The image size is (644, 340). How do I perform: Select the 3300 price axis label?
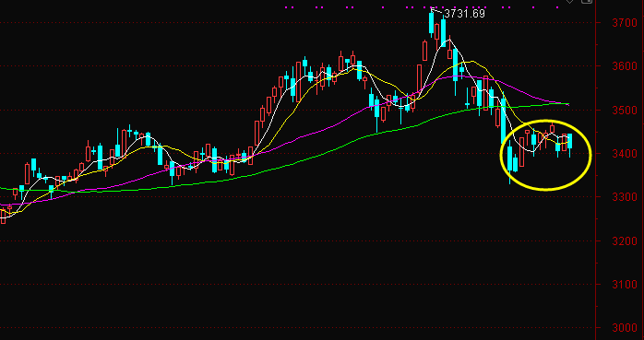tap(625, 197)
